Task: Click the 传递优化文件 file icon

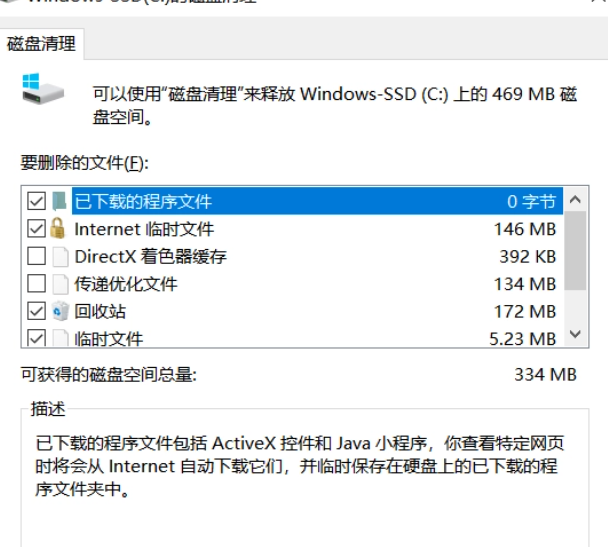Action: click(59, 284)
